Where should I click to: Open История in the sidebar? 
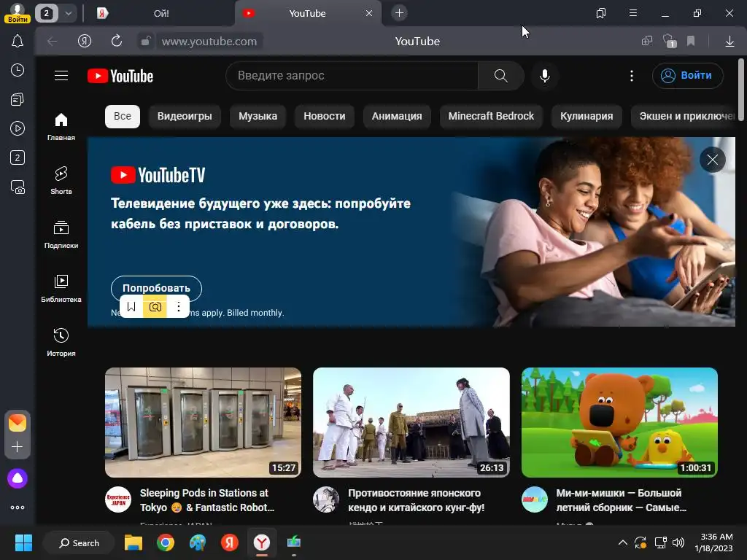[61, 343]
